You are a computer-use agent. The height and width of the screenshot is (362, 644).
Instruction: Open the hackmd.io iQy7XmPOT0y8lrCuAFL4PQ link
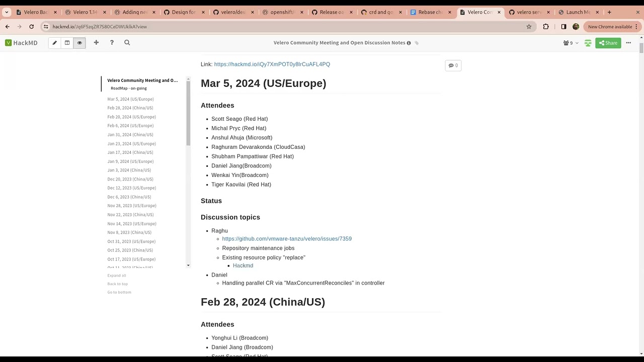point(272,64)
